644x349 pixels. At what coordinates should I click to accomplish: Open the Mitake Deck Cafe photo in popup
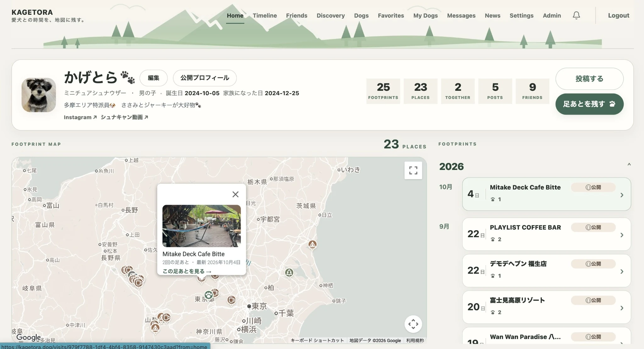pyautogui.click(x=202, y=226)
